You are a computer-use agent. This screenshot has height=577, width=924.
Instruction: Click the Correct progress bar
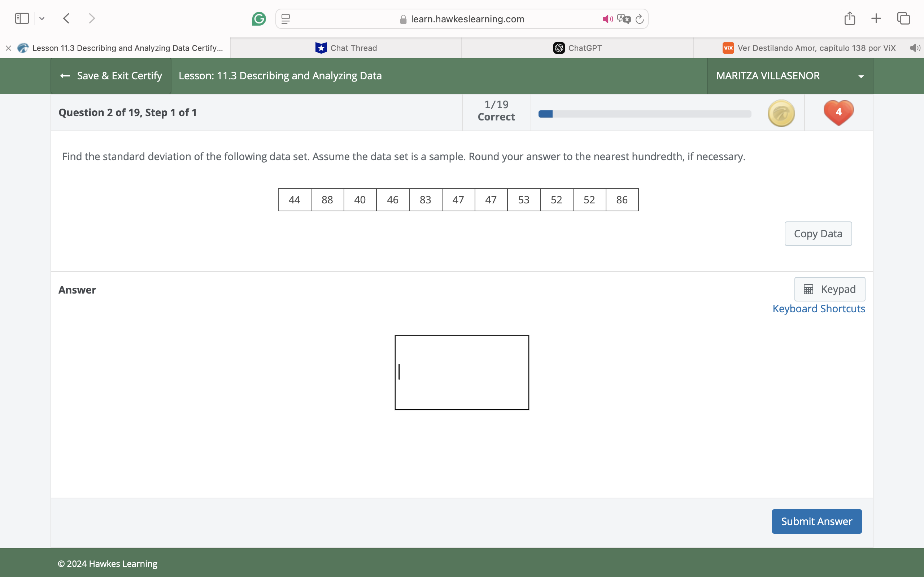pos(645,114)
